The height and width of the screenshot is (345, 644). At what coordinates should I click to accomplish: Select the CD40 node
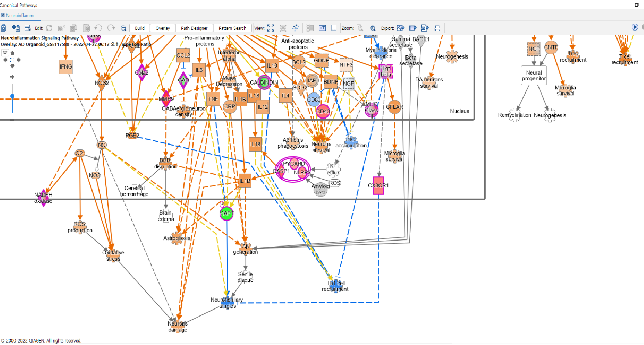pyautogui.click(x=323, y=111)
